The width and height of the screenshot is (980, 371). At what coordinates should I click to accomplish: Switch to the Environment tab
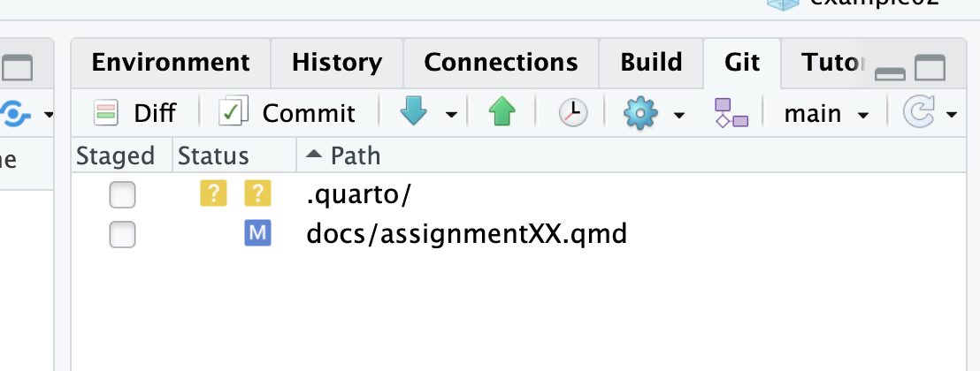(171, 63)
